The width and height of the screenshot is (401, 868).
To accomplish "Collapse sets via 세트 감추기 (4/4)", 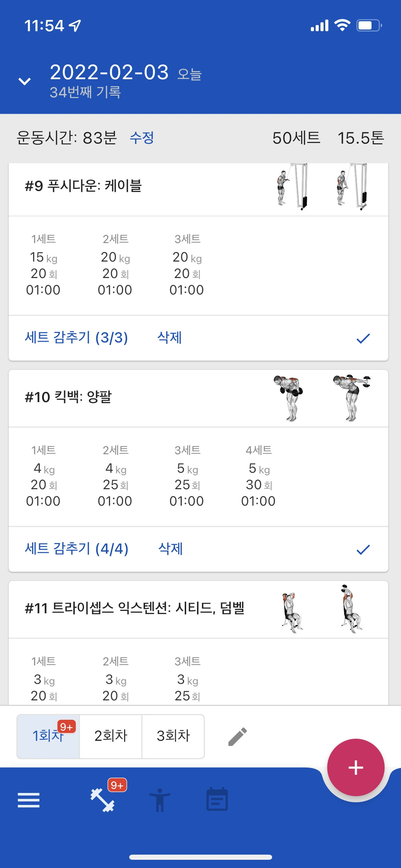I will point(76,549).
